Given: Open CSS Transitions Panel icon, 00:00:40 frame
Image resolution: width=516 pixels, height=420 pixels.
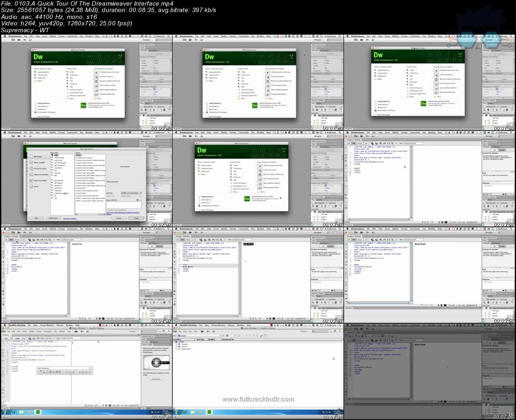Looking at the screenshot, I should pos(96,85).
